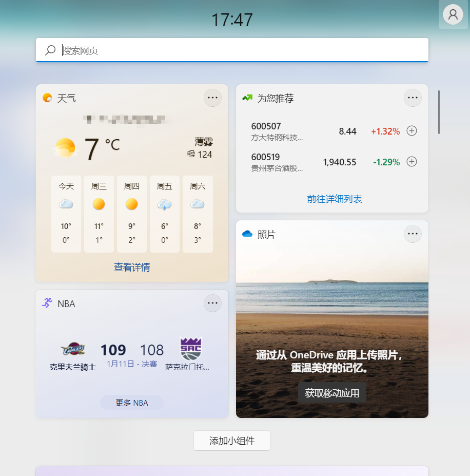Click the air quality index 124
Image resolution: width=470 pixels, height=476 pixels.
pyautogui.click(x=200, y=154)
